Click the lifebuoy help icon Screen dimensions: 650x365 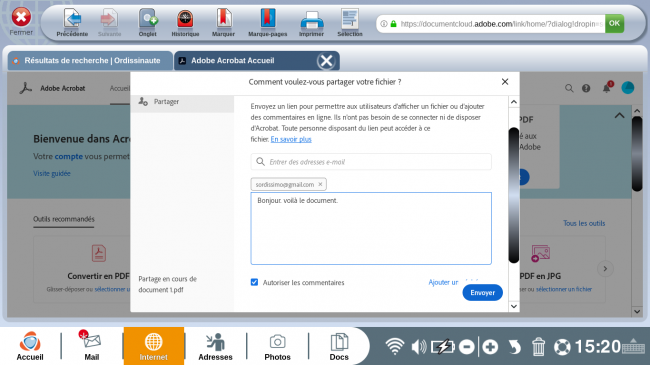(x=562, y=347)
